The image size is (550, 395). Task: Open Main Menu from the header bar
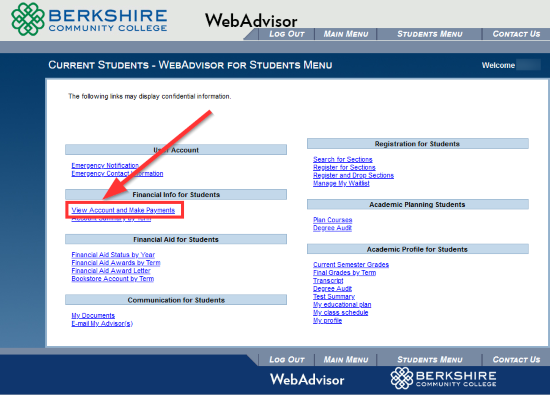[x=346, y=34]
